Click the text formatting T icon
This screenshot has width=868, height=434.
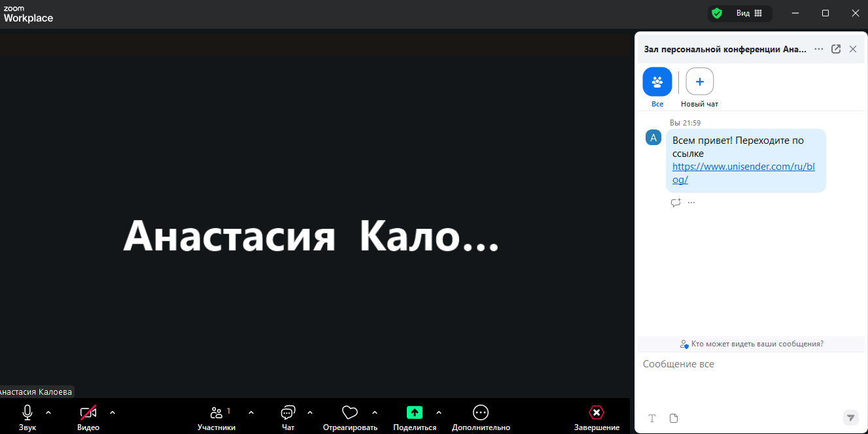tap(651, 418)
